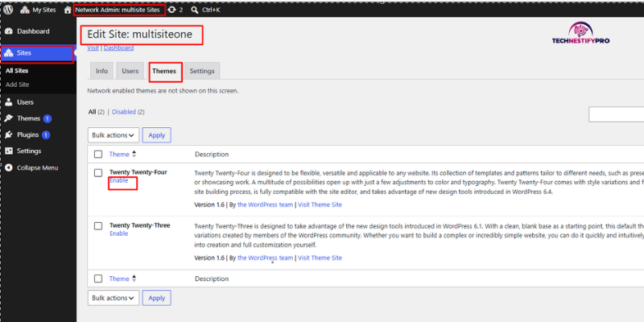Image resolution: width=644 pixels, height=322 pixels.
Task: Click the Plugins plug icon
Action: coord(9,134)
